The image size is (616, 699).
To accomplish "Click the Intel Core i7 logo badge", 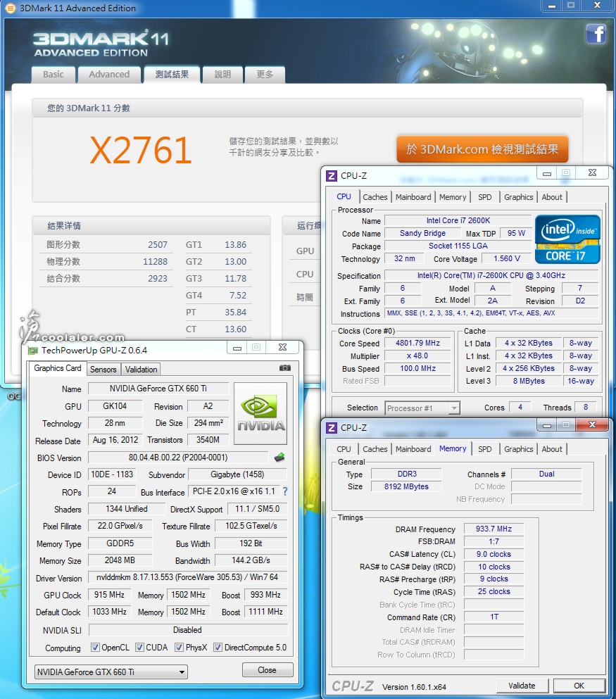I will [567, 239].
